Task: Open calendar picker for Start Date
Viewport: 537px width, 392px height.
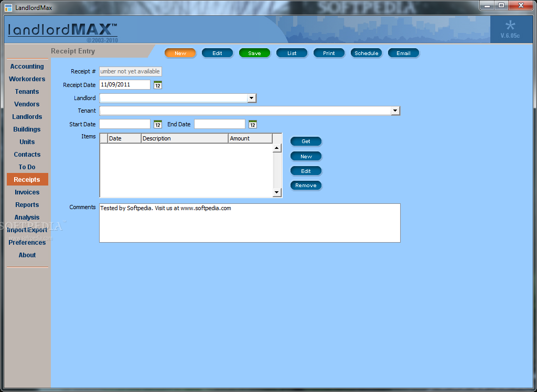Action: click(157, 124)
